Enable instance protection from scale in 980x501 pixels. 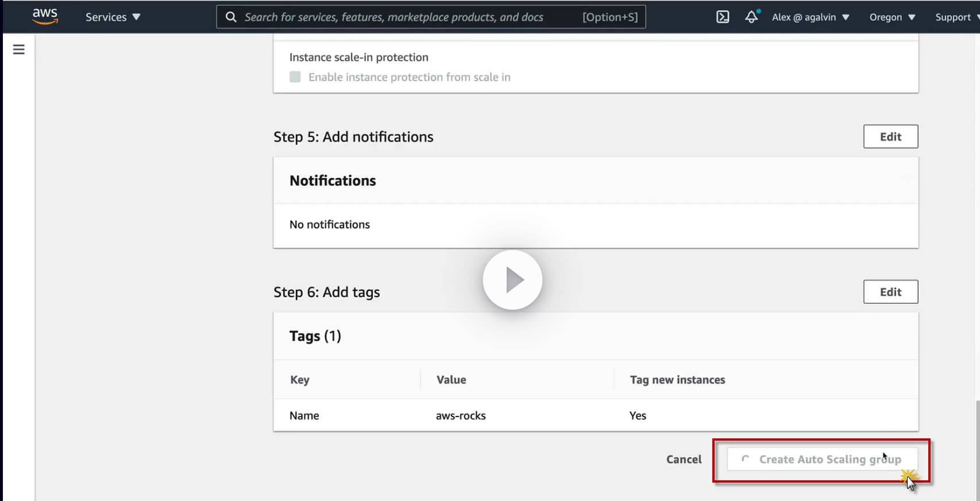(295, 77)
